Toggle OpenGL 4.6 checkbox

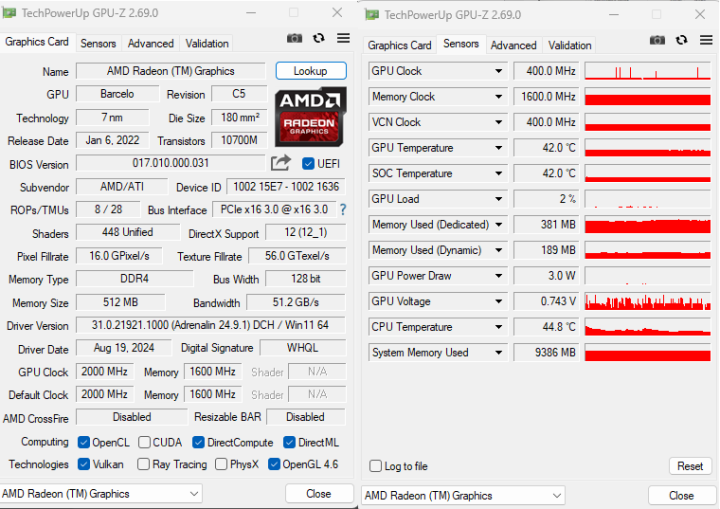[274, 464]
